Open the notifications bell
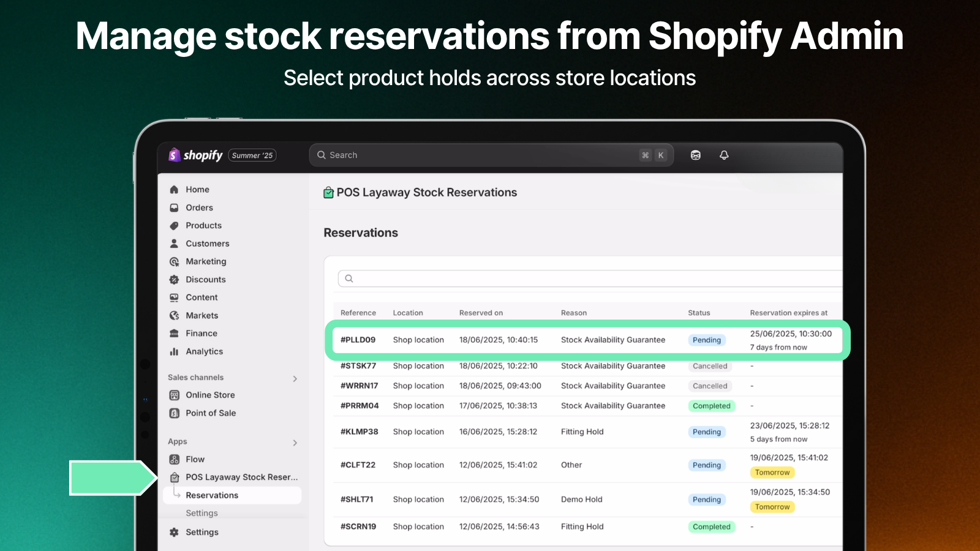 (724, 156)
